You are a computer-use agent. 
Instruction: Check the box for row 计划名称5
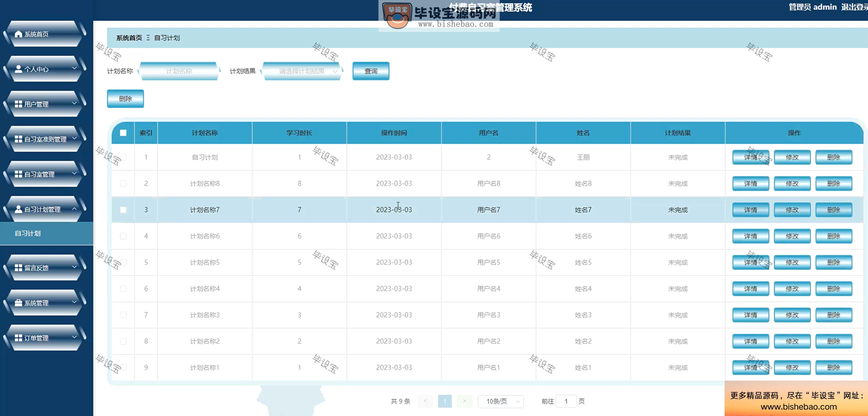pos(123,262)
